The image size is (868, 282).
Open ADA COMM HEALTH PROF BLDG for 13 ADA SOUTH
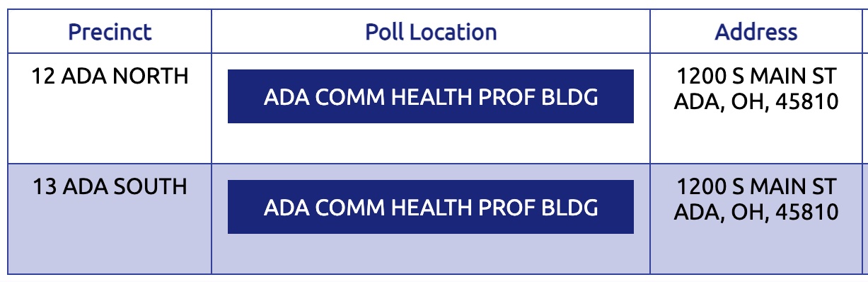[x=431, y=207]
